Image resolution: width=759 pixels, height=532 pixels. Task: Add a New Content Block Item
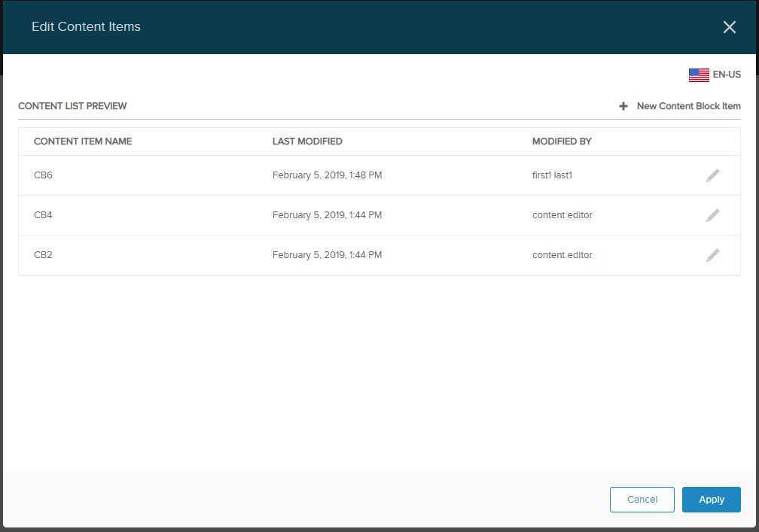tap(688, 106)
